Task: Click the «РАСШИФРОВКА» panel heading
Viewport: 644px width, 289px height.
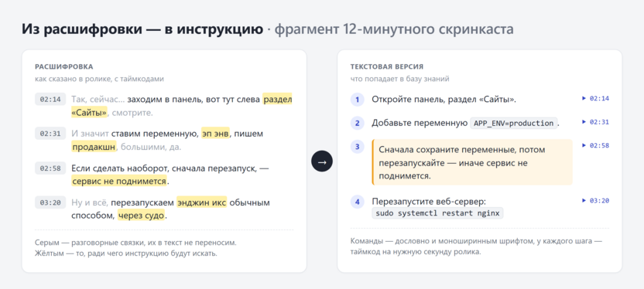Action: point(64,66)
